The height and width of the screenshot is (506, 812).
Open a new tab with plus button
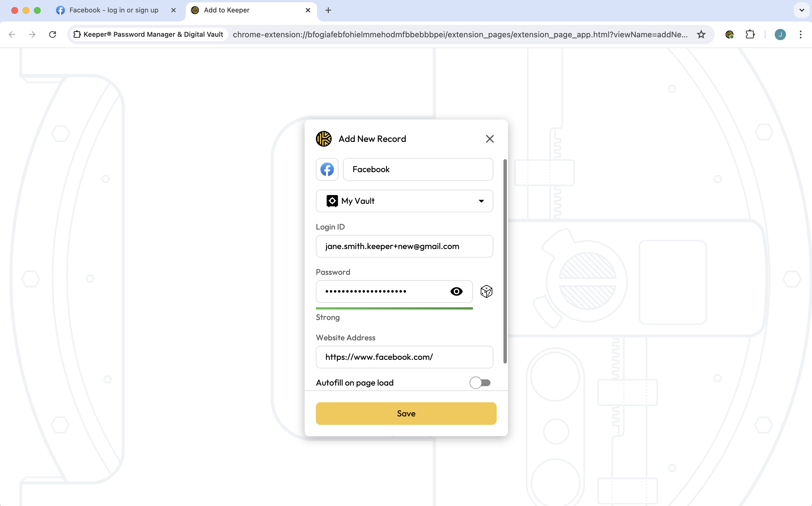click(328, 10)
